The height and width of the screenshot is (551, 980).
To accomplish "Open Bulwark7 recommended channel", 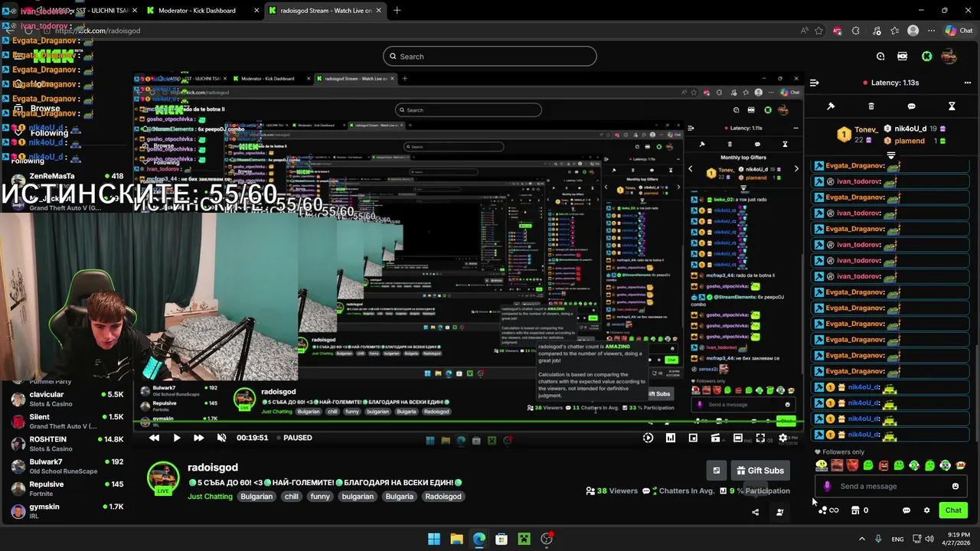I will click(67, 466).
